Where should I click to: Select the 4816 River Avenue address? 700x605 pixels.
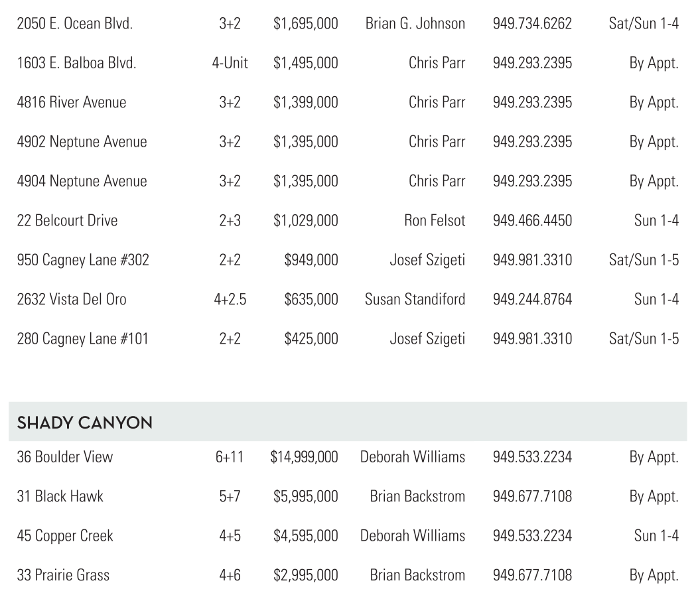click(71, 102)
